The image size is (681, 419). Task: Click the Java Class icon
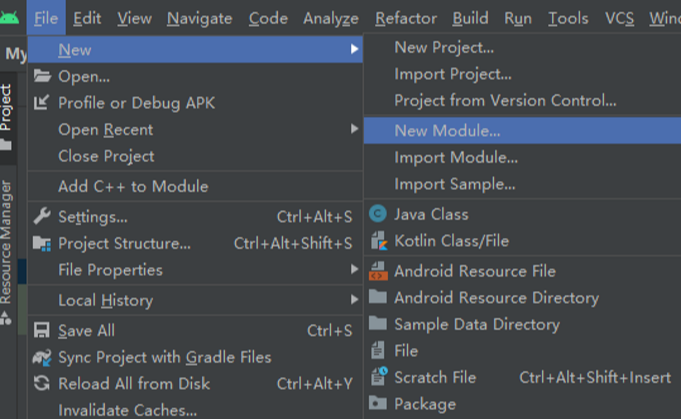point(377,214)
